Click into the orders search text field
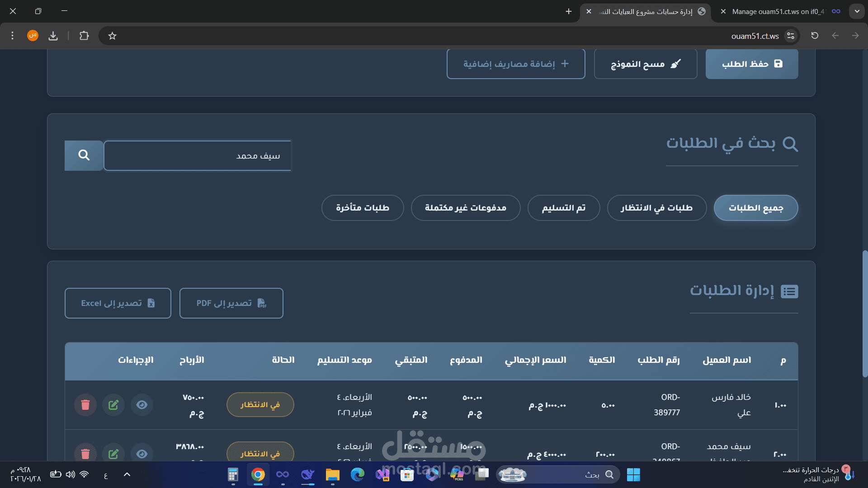This screenshot has height=488, width=868. tap(197, 156)
